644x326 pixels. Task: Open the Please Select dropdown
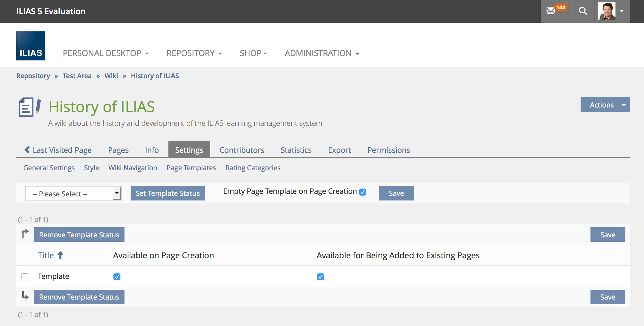point(73,194)
